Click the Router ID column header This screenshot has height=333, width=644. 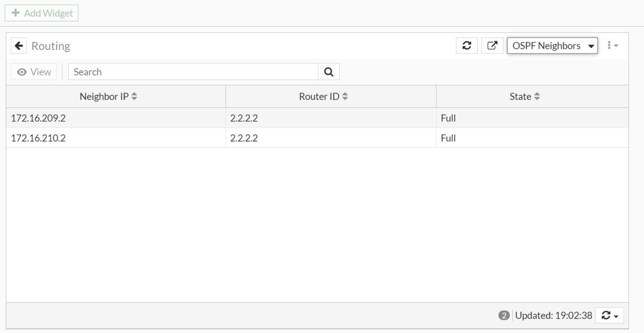tap(319, 97)
